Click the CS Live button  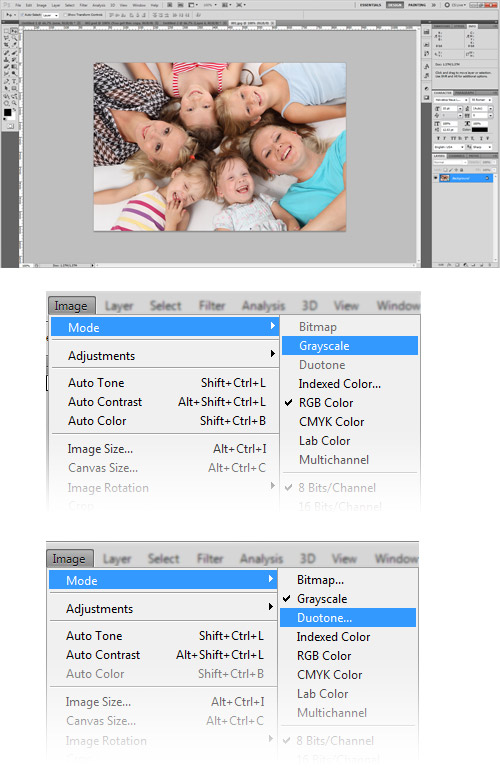pos(456,5)
